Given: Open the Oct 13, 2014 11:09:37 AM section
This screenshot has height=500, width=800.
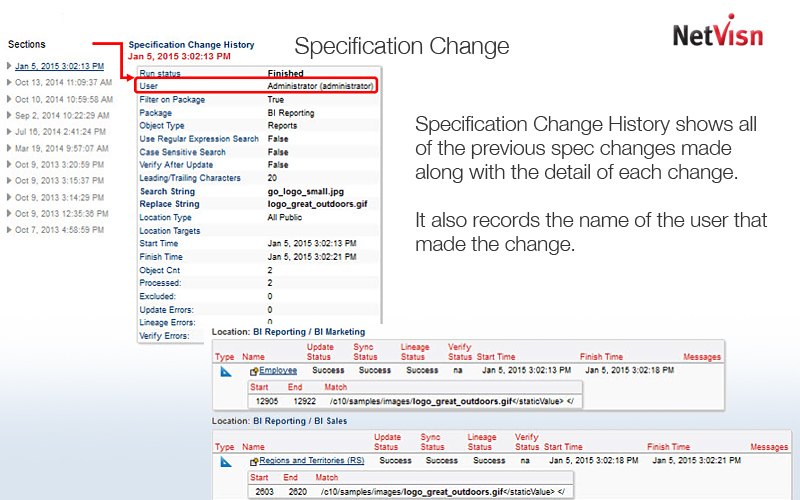Looking at the screenshot, I should tap(63, 82).
